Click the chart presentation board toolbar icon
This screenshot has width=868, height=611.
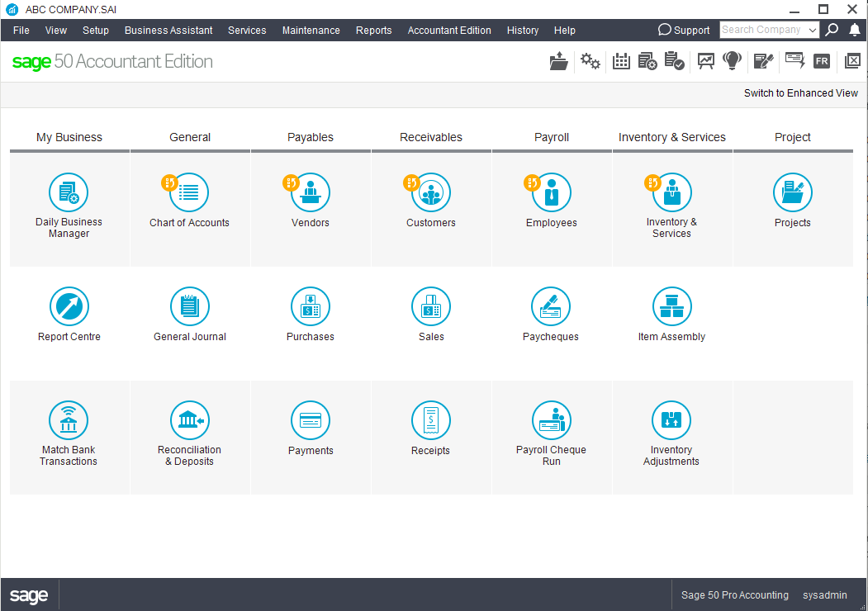[706, 61]
